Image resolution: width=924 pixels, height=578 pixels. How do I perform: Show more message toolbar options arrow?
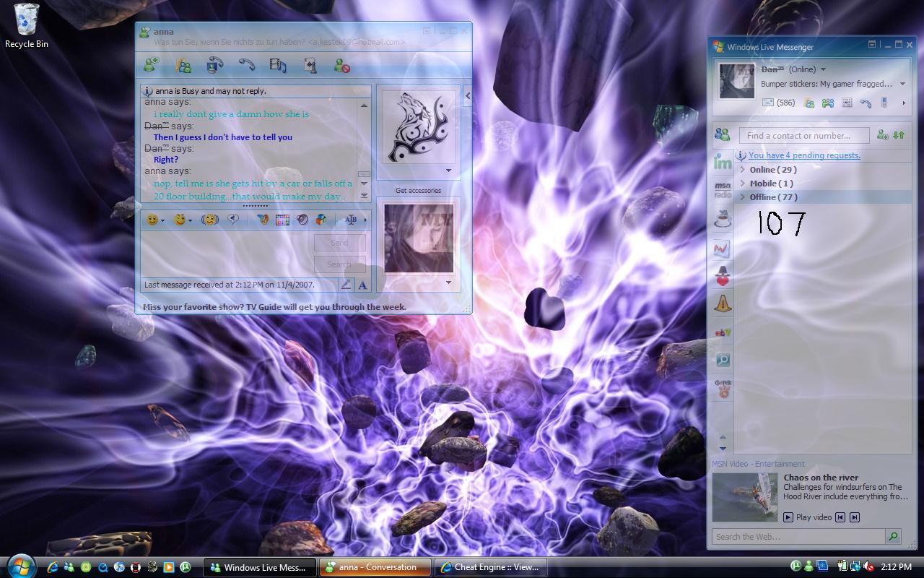[365, 220]
